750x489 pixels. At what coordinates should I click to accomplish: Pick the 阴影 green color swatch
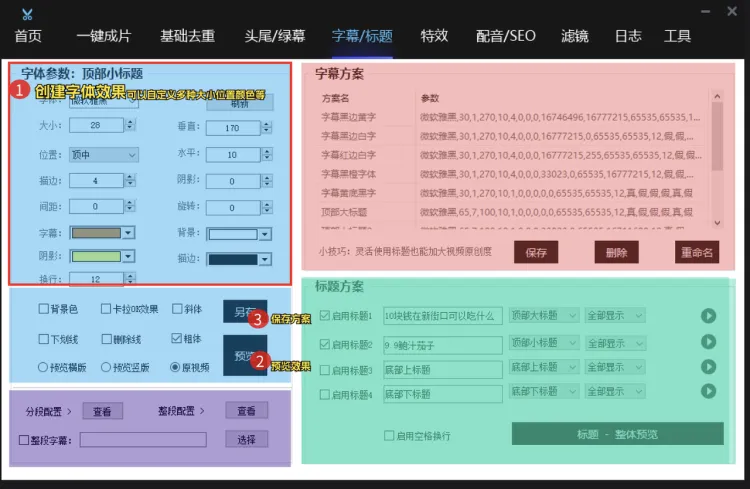(96, 256)
